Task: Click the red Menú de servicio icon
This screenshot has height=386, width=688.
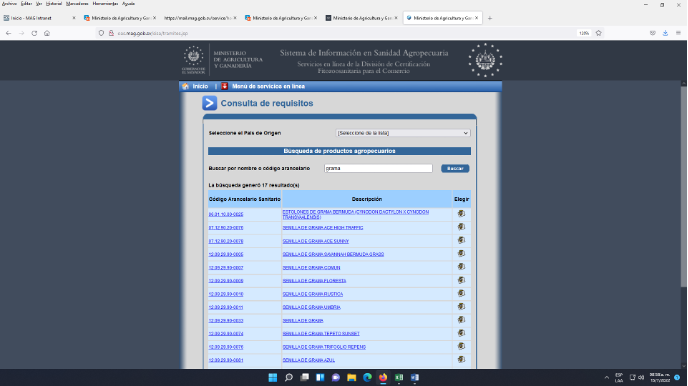Action: [225, 86]
